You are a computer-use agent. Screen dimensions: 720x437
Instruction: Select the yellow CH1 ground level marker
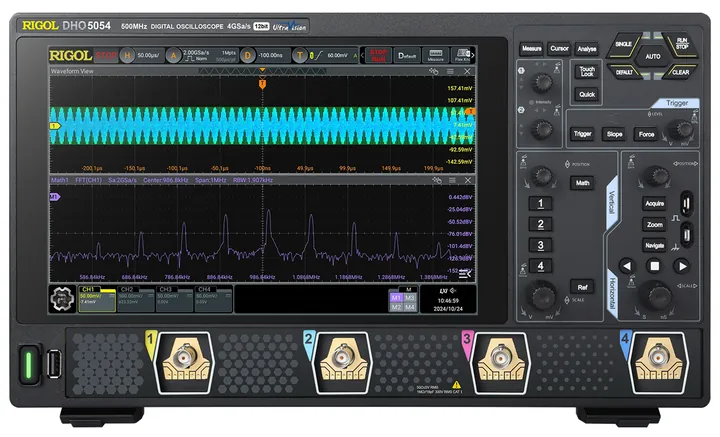click(55, 126)
